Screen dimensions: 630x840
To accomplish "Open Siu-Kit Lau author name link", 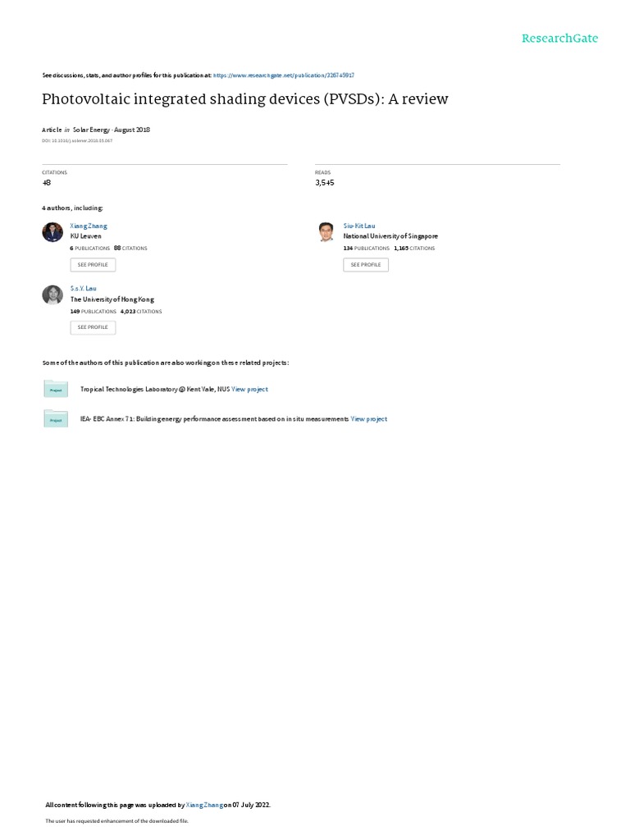I will (359, 226).
